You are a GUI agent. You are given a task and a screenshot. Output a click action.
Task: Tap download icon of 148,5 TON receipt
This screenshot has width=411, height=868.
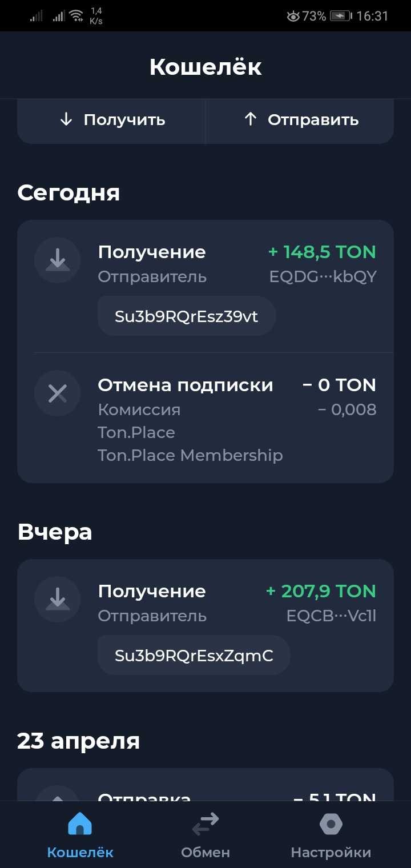pyautogui.click(x=57, y=260)
